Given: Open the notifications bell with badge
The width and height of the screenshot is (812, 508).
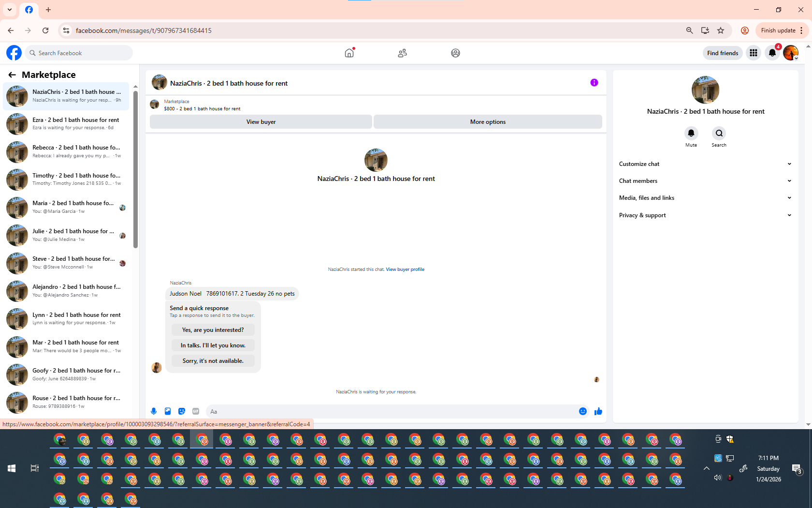Looking at the screenshot, I should pyautogui.click(x=772, y=53).
